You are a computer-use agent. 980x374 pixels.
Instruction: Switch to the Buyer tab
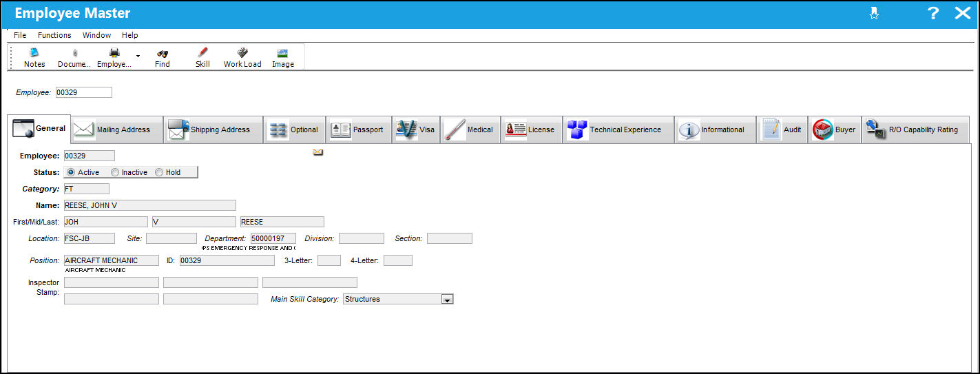(834, 129)
